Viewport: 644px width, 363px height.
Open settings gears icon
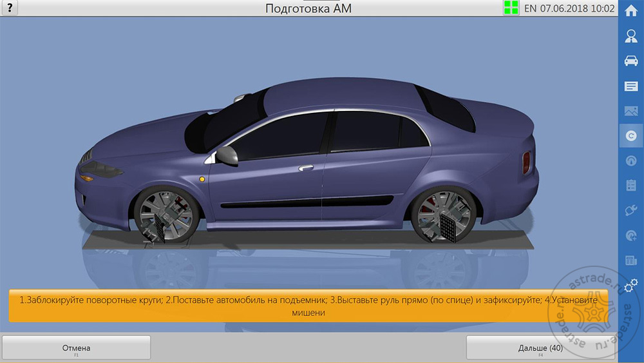[x=631, y=285]
